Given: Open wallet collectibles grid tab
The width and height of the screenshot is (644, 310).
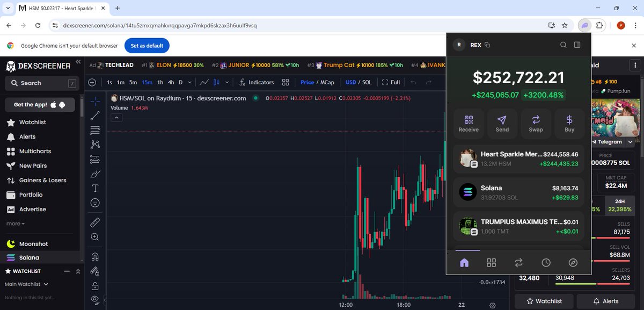Looking at the screenshot, I should coord(491,263).
